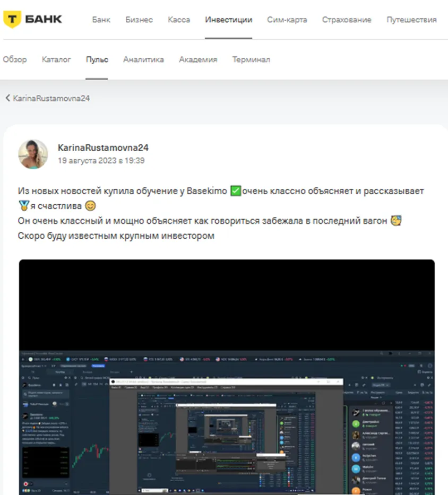Open the Банк section
This screenshot has height=495, width=448.
101,20
